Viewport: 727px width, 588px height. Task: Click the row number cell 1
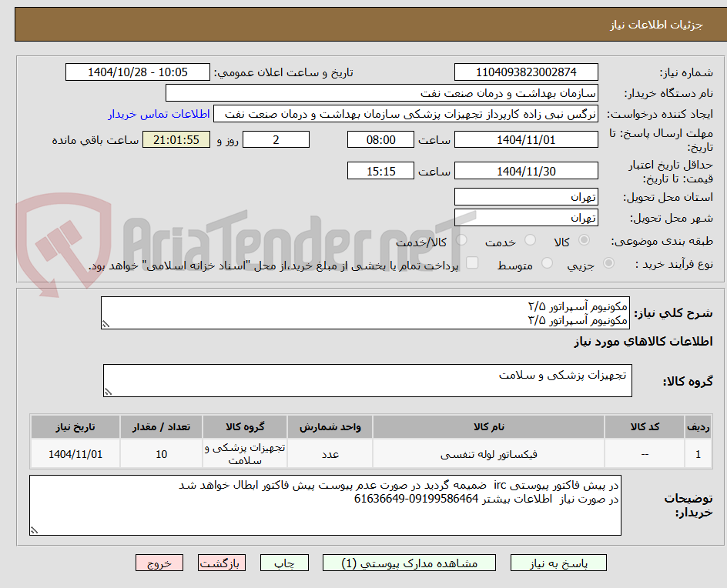[699, 454]
